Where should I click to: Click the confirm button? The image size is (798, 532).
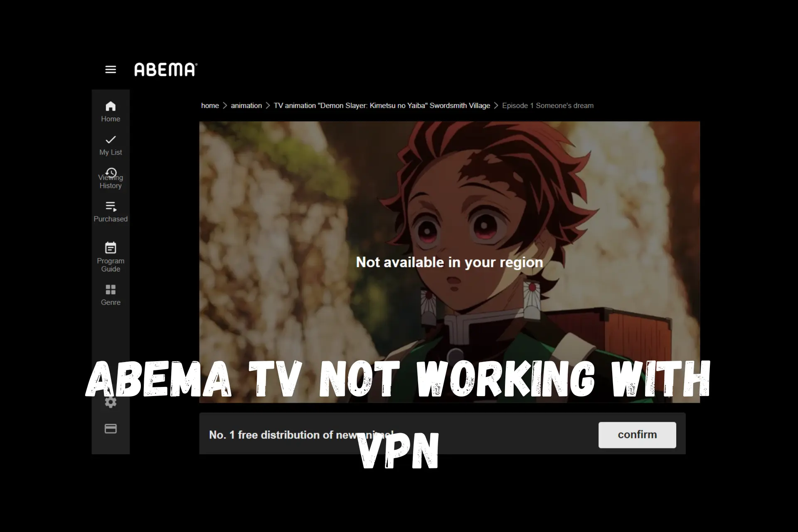(636, 434)
